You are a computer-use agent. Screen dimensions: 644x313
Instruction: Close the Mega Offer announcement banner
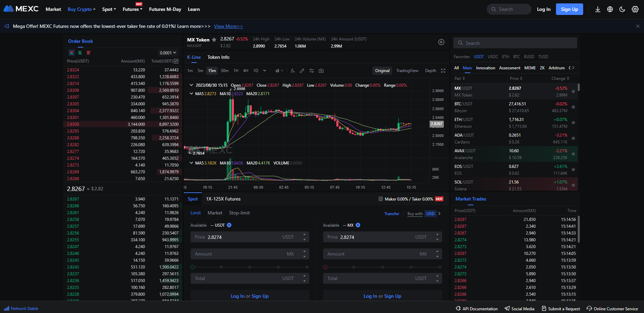click(x=638, y=26)
